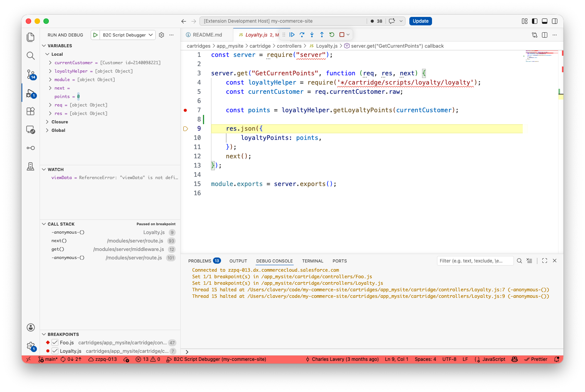Step Into in the debug toolbar
The height and width of the screenshot is (392, 585).
(x=312, y=35)
